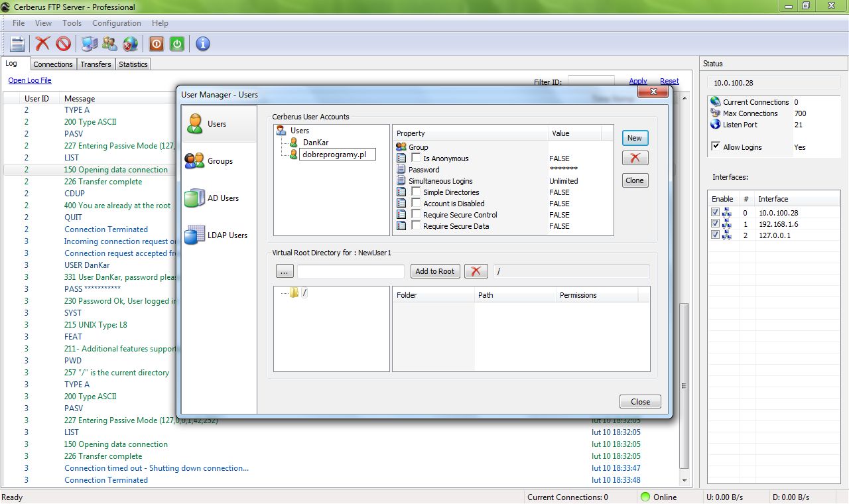The width and height of the screenshot is (849, 504).
Task: Click the New user button
Action: tap(635, 137)
